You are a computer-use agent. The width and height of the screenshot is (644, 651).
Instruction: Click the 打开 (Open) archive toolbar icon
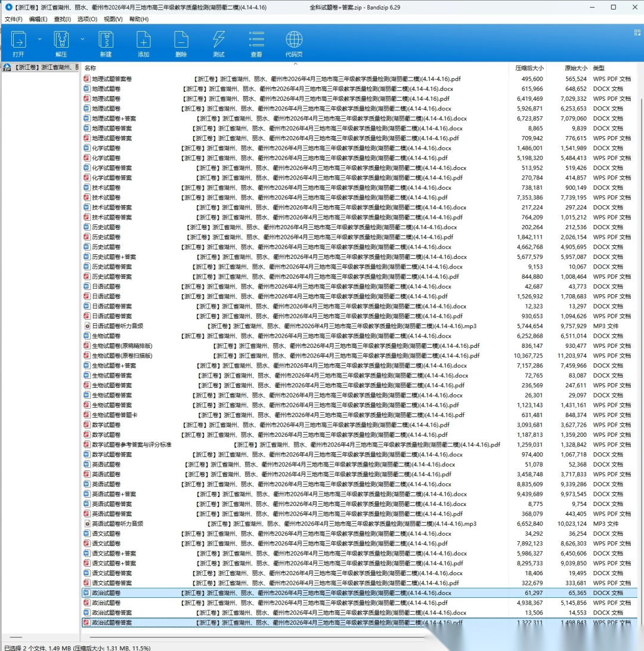(18, 40)
